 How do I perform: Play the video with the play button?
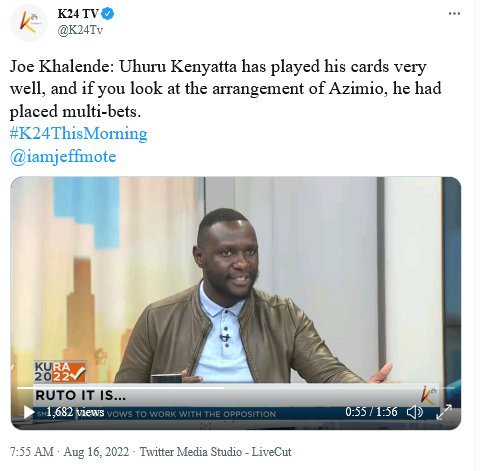tap(28, 412)
